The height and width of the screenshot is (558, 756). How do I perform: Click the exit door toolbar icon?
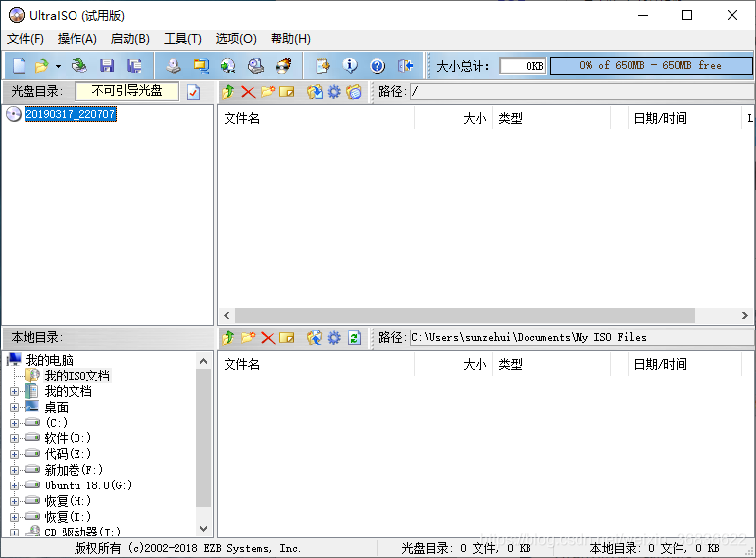pyautogui.click(x=406, y=66)
